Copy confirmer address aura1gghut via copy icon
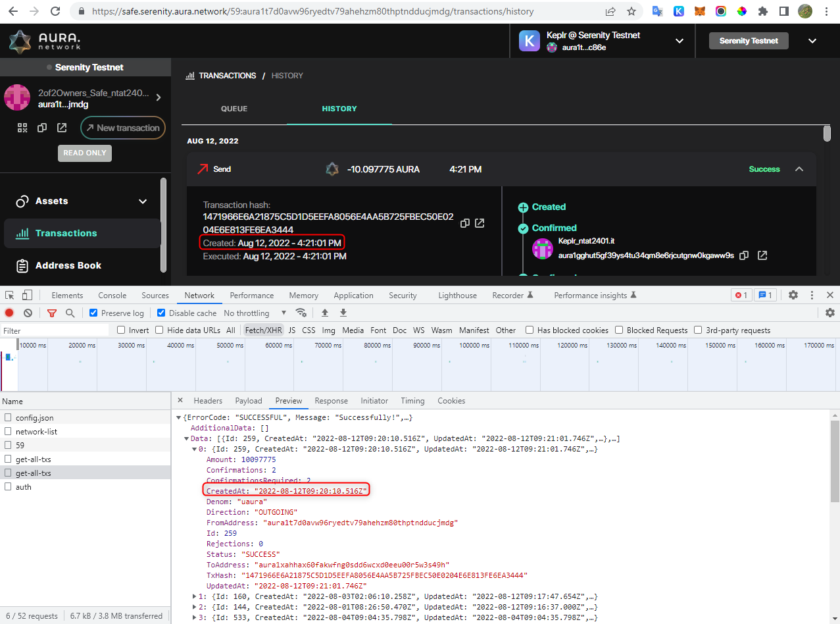Screen dimensions: 840x624 tap(744, 255)
